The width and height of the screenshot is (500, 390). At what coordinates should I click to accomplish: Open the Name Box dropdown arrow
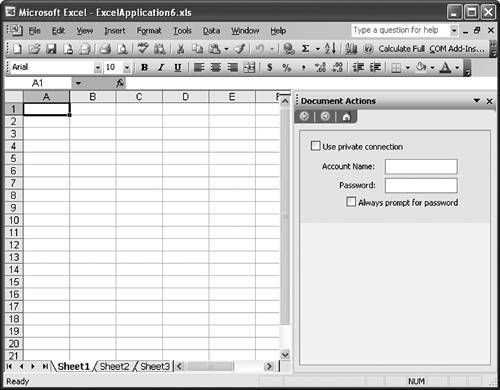pos(78,83)
